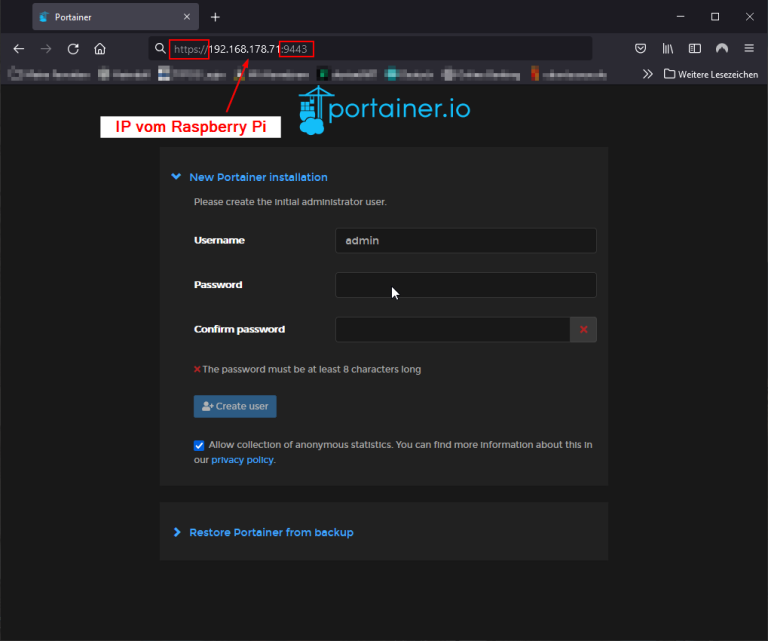768x641 pixels.
Task: Reload the Portainer page
Action: click(73, 49)
